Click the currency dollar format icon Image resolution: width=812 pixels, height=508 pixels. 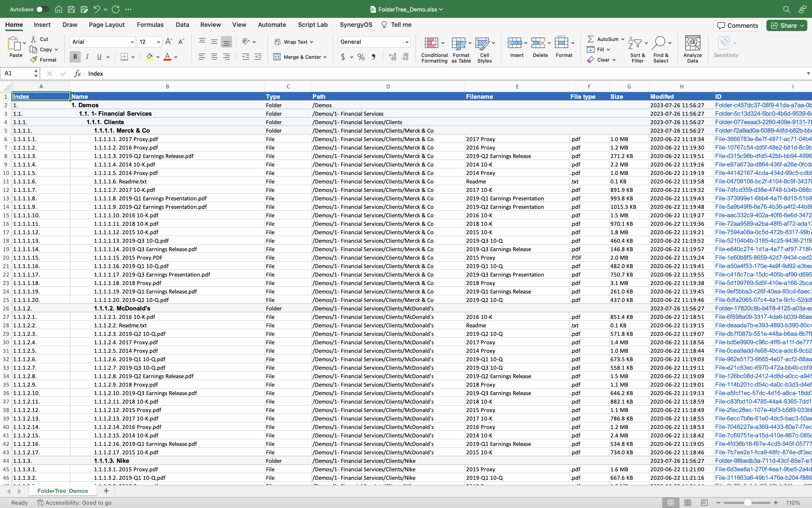pyautogui.click(x=343, y=57)
